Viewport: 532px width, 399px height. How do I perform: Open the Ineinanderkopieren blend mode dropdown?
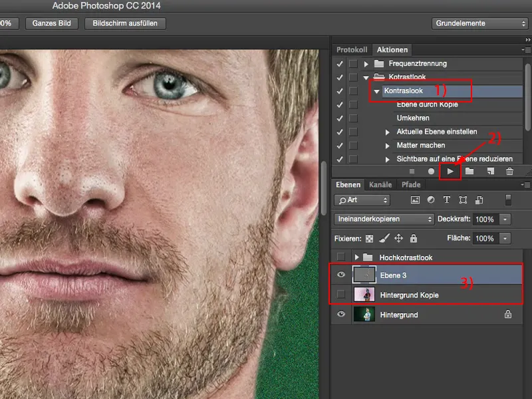[x=384, y=219]
